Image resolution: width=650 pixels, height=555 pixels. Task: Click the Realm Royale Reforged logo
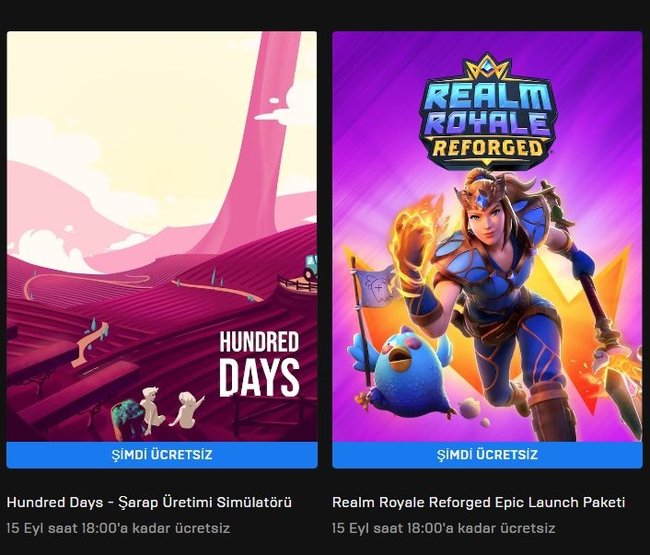point(487,112)
